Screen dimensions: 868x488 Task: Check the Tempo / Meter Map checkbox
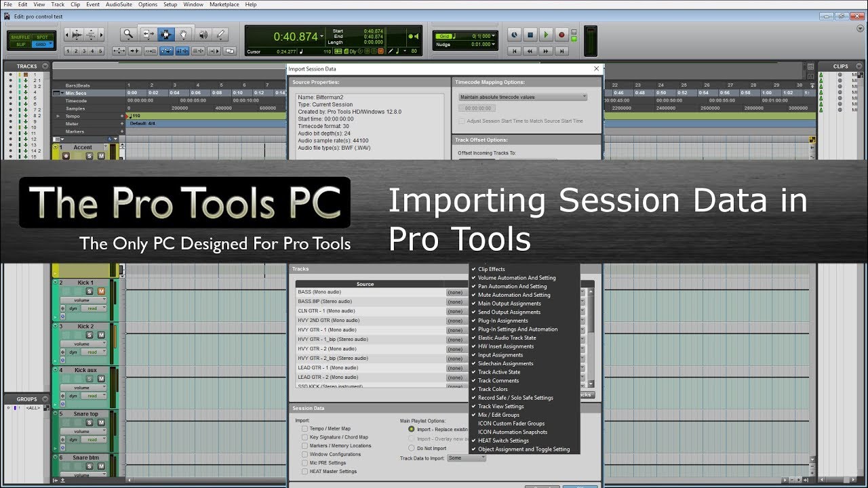[x=304, y=428]
